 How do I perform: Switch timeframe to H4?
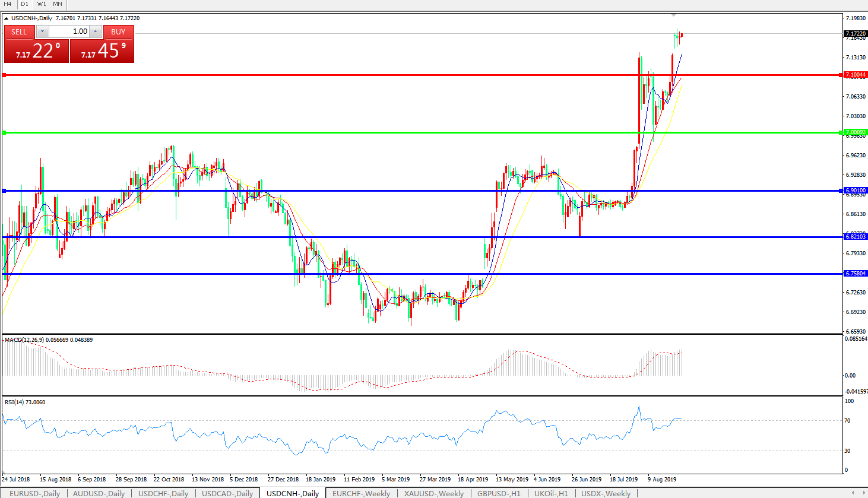[8, 4]
